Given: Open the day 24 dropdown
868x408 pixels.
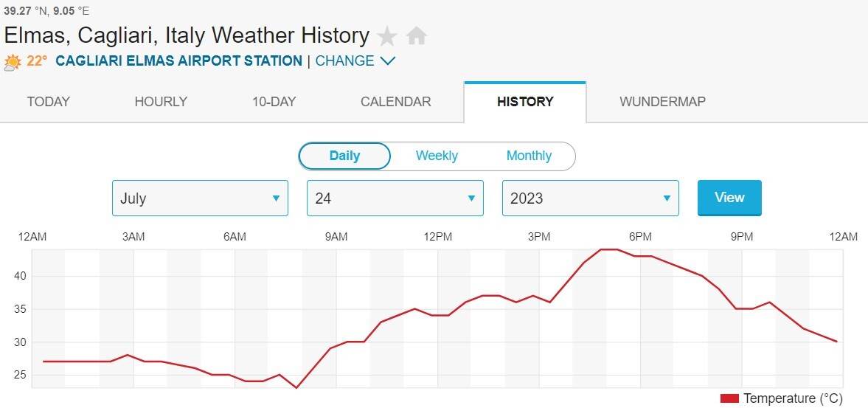Looking at the screenshot, I should point(395,198).
